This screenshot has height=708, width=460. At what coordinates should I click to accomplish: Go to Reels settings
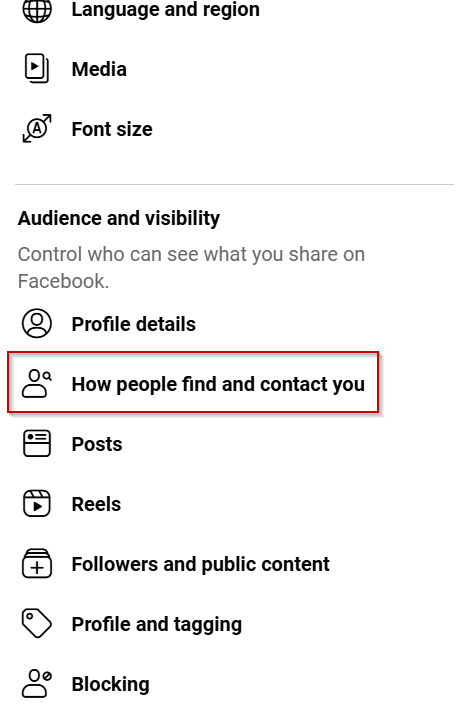(x=97, y=504)
